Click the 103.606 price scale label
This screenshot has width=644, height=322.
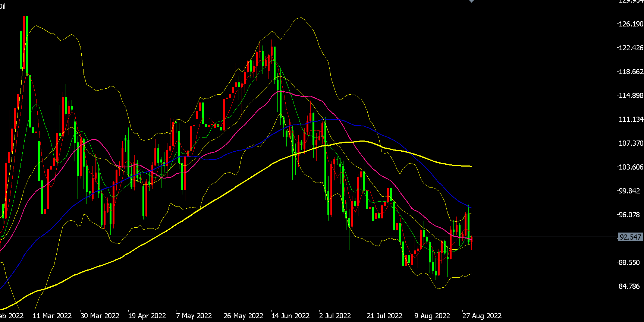(631, 167)
